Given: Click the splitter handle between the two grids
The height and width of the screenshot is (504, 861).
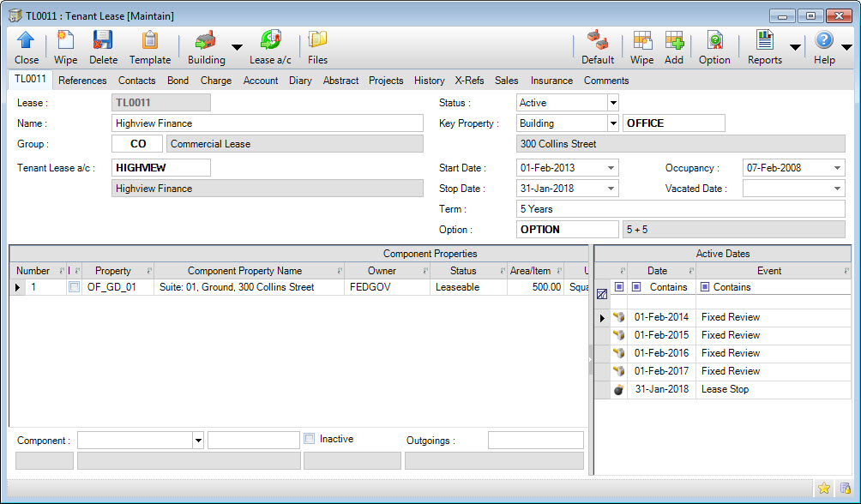Looking at the screenshot, I should click(591, 360).
